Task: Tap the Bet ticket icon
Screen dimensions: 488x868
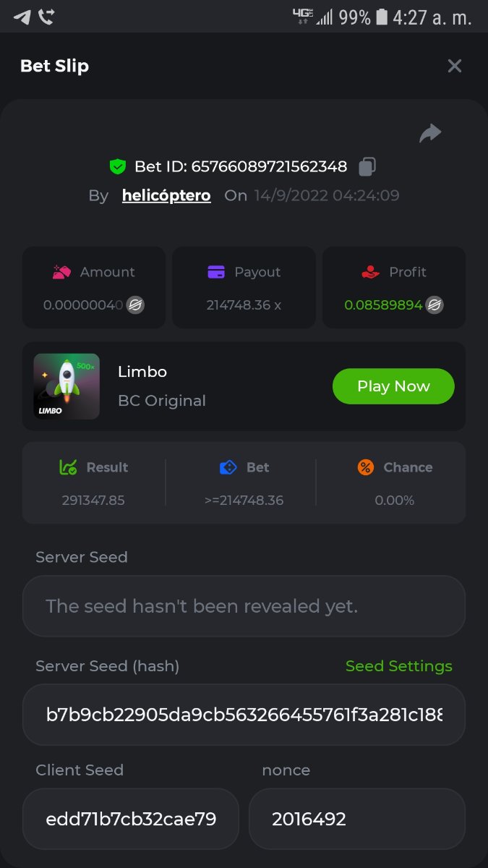Action: pos(228,467)
